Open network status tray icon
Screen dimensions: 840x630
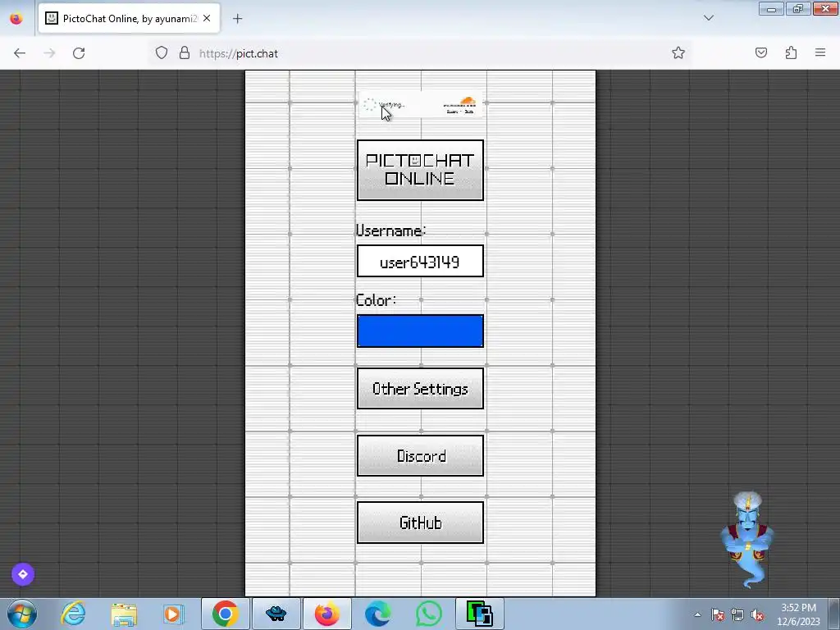coord(737,614)
